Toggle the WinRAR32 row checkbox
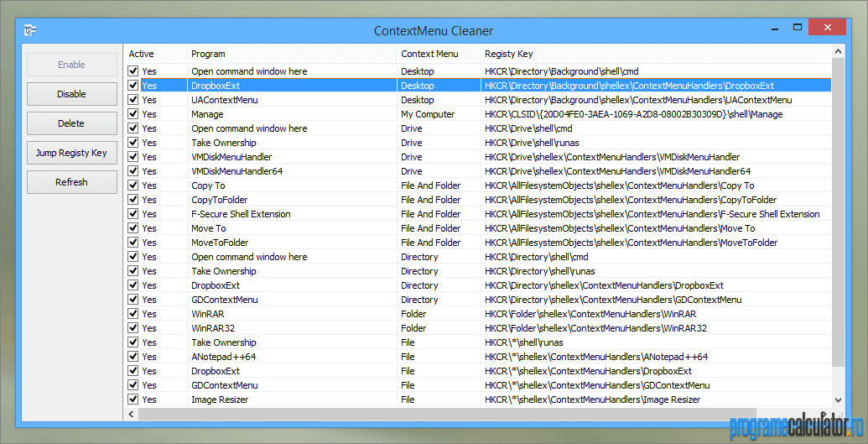 tap(133, 327)
